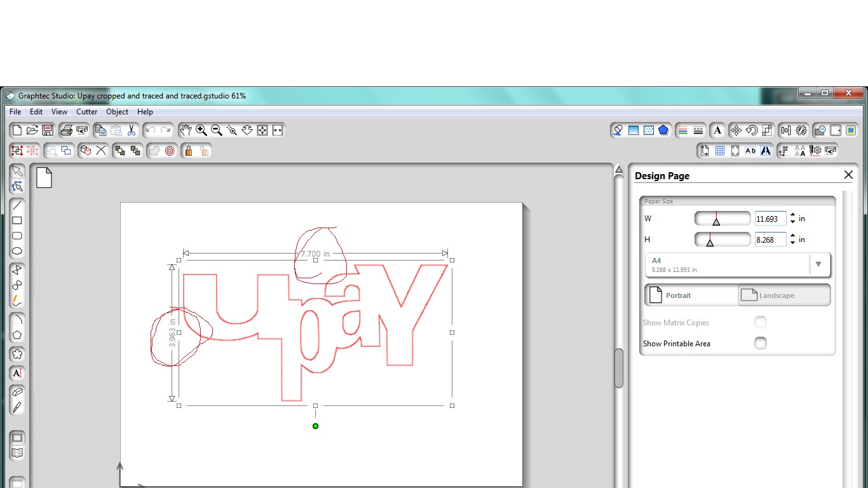Toggle Show Printable Area checkbox
Image resolution: width=868 pixels, height=488 pixels.
(761, 343)
